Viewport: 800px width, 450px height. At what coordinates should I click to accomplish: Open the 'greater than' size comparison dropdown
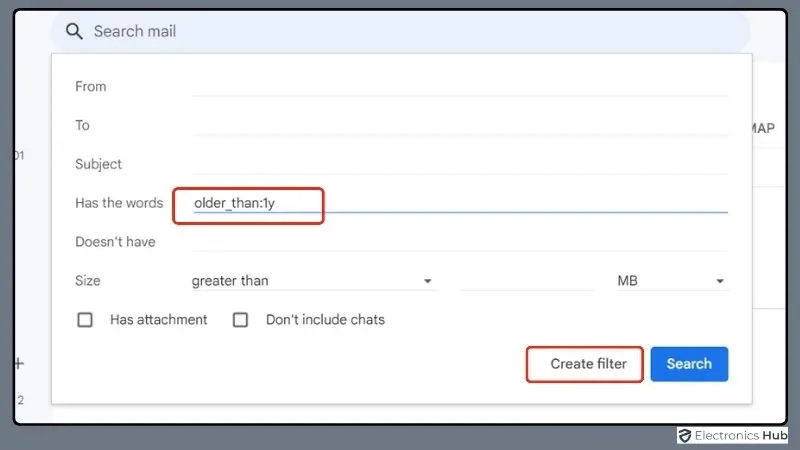pos(312,281)
